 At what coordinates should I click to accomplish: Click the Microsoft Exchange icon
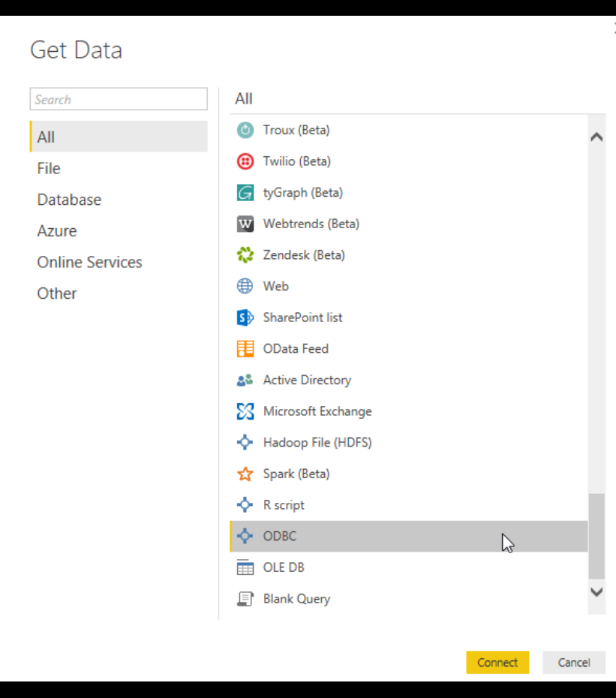[x=245, y=411]
